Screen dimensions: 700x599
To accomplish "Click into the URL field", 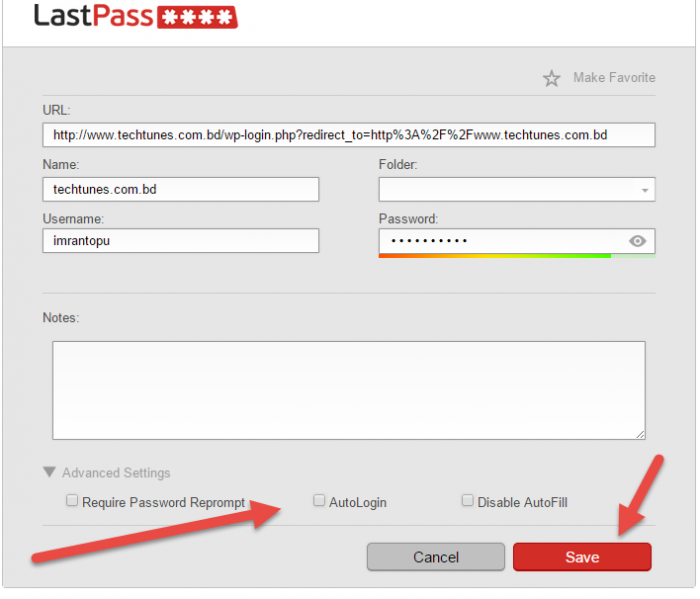I will (350, 136).
